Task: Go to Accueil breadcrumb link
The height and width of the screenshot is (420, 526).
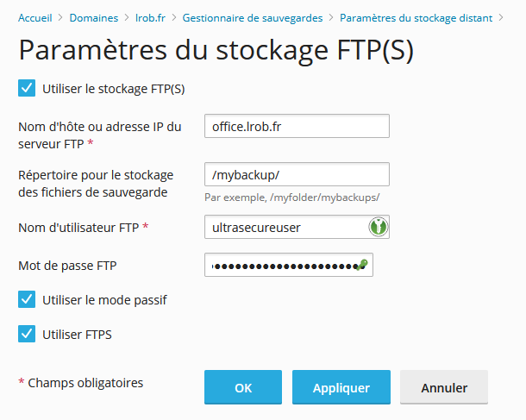Action: point(35,18)
